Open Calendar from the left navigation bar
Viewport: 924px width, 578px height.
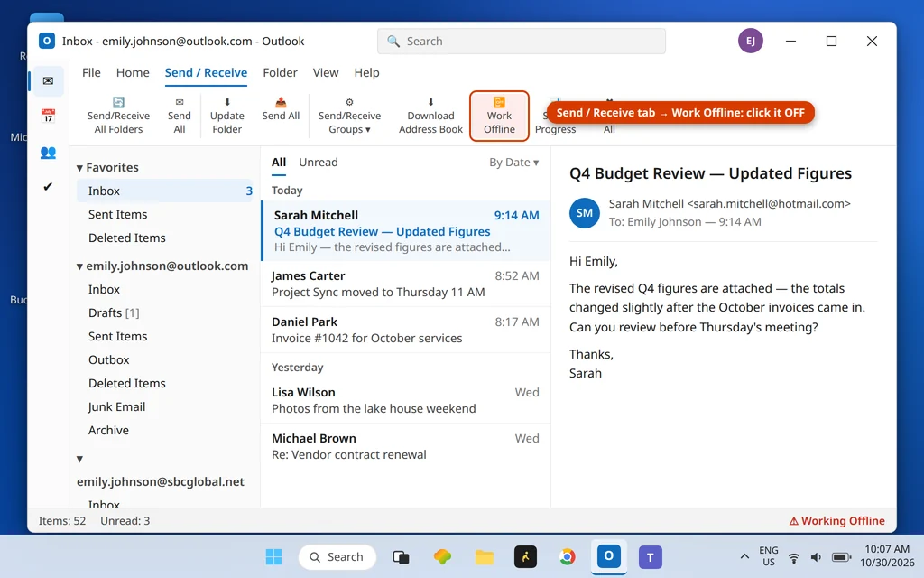pos(49,117)
